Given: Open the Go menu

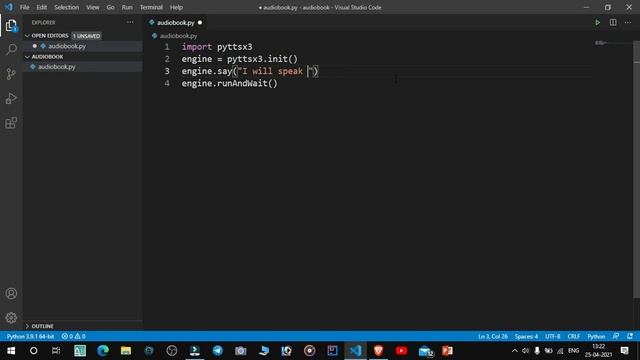Looking at the screenshot, I should click(110, 7).
